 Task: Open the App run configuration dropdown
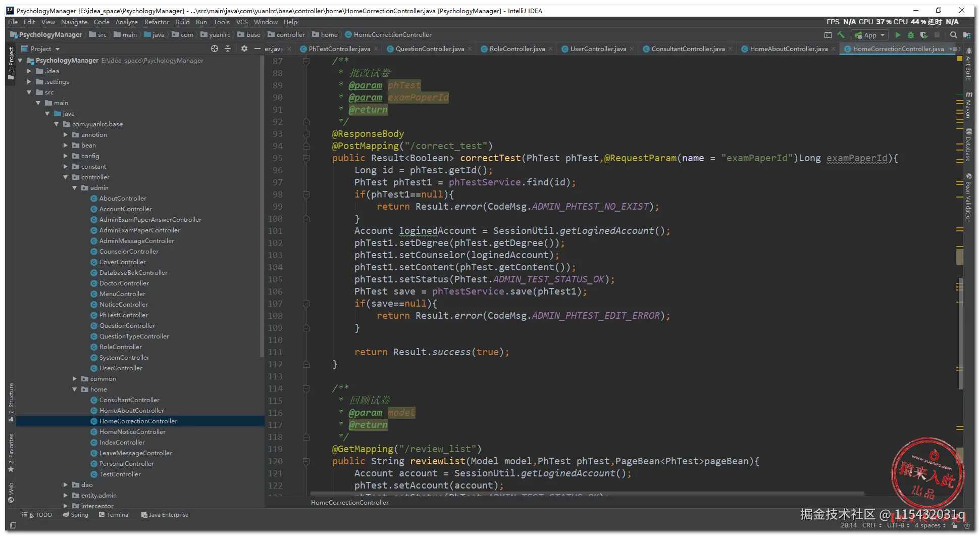(x=869, y=35)
